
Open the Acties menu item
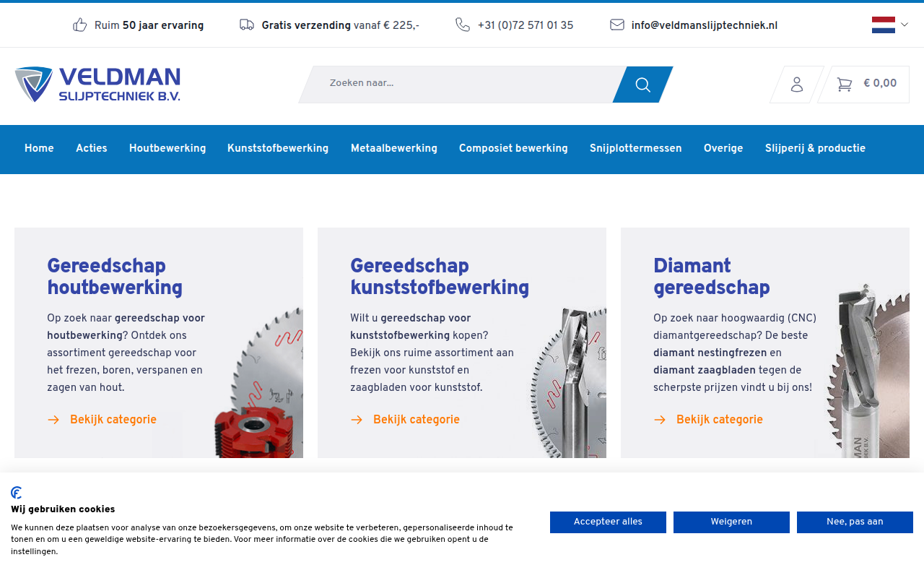pos(92,149)
